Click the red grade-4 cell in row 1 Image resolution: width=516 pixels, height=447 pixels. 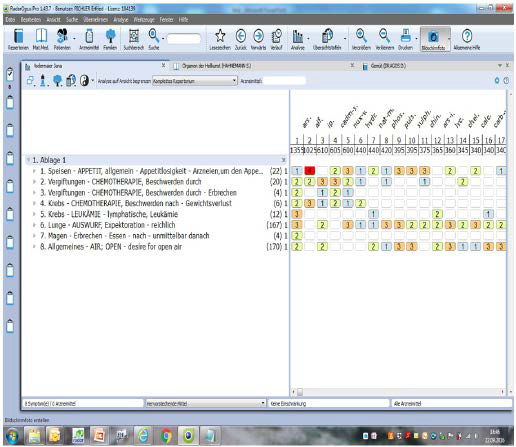tap(310, 171)
